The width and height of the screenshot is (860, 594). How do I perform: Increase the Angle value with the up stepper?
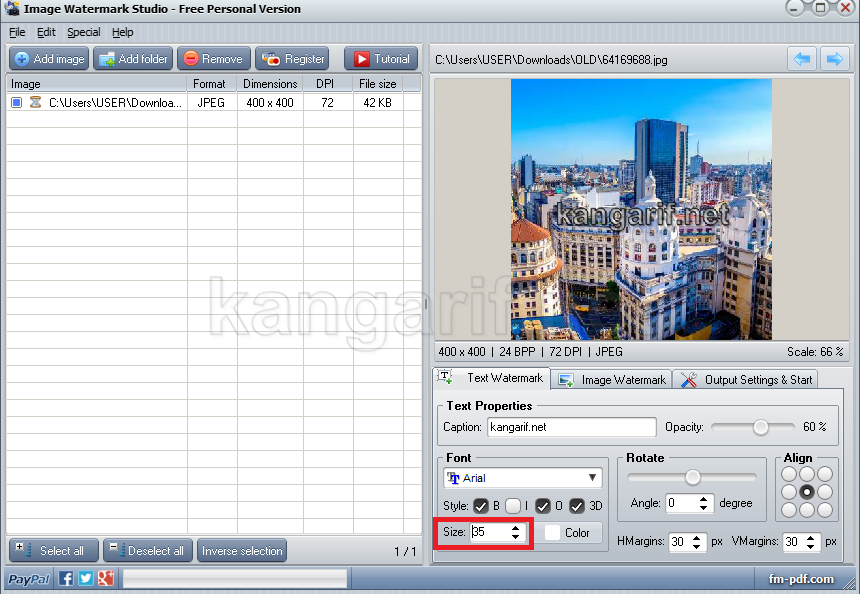tap(703, 498)
